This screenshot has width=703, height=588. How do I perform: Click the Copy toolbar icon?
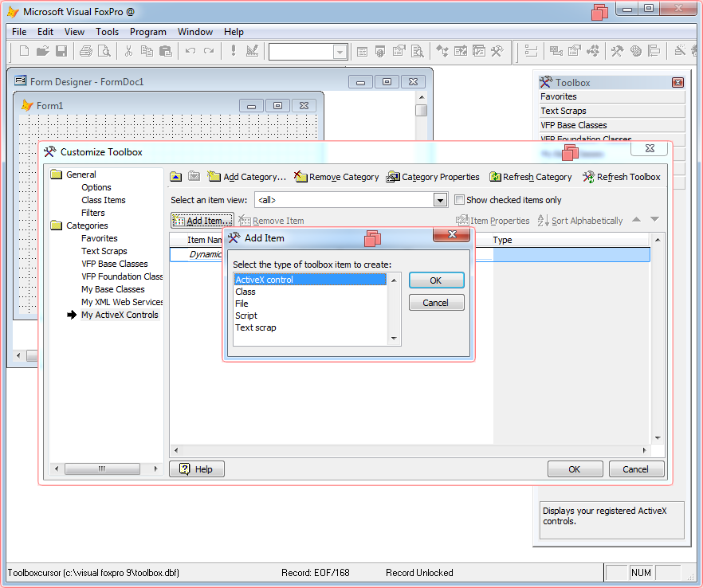[147, 51]
